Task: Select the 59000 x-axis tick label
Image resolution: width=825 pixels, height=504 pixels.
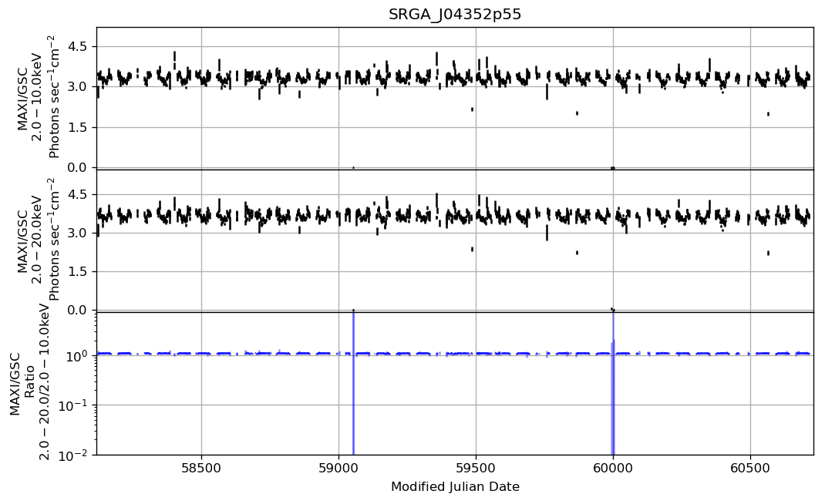Action: (x=338, y=467)
